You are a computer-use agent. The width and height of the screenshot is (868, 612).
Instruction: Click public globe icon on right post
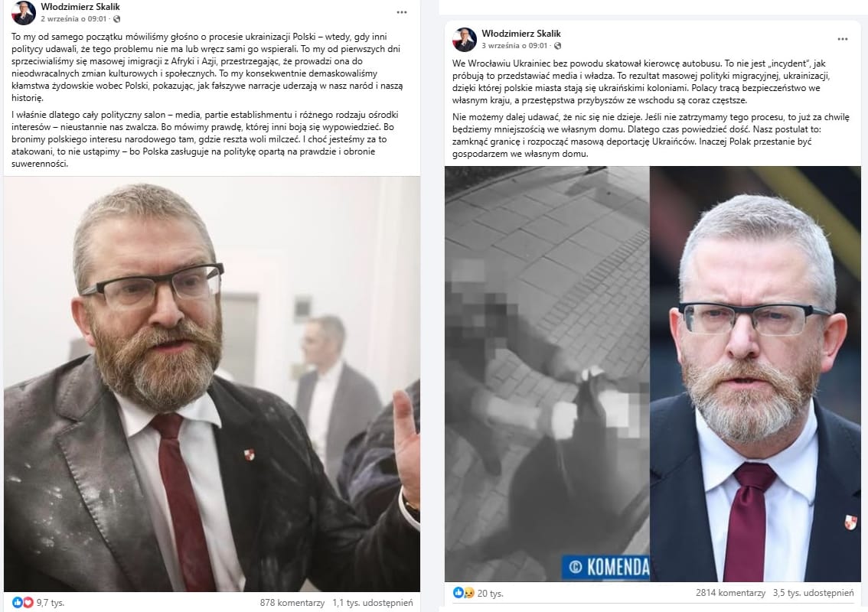[557, 45]
